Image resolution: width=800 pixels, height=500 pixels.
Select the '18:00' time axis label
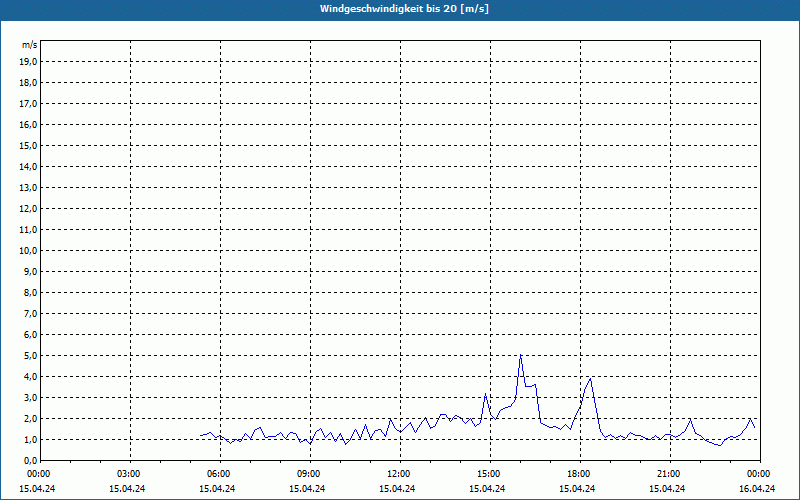click(579, 474)
